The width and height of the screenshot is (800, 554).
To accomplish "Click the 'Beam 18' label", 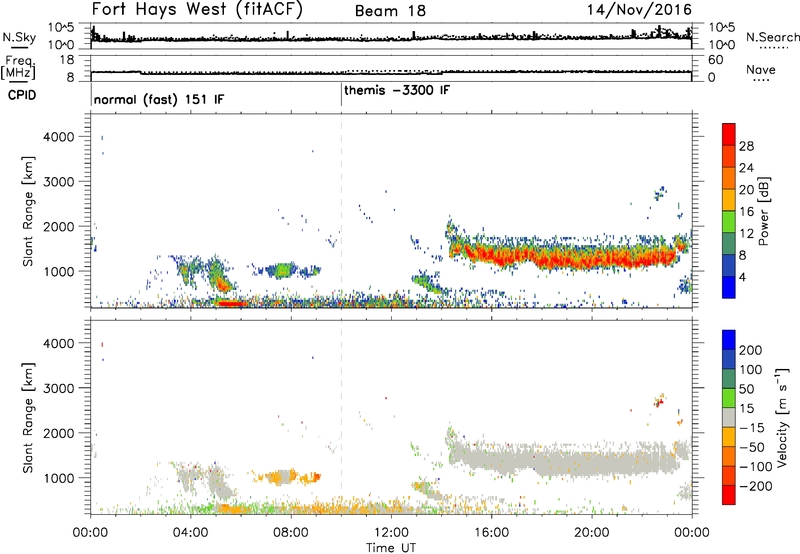I will 390,11.
